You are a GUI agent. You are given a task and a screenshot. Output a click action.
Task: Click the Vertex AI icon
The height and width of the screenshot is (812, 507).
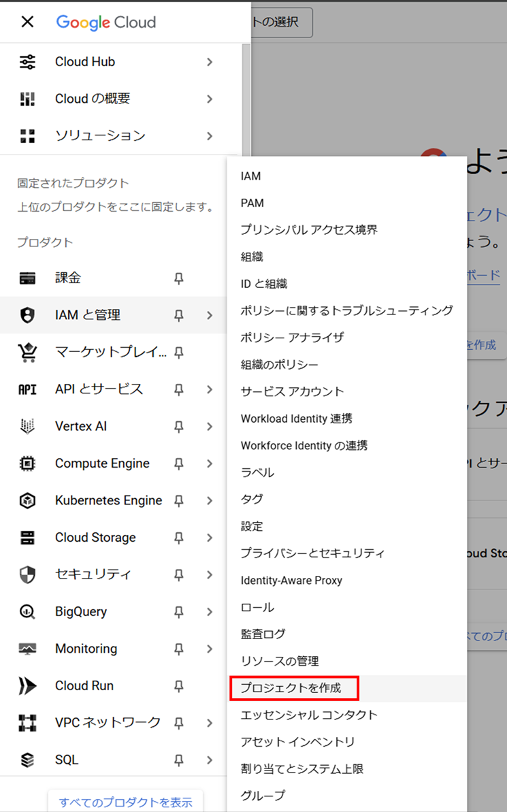(x=27, y=426)
